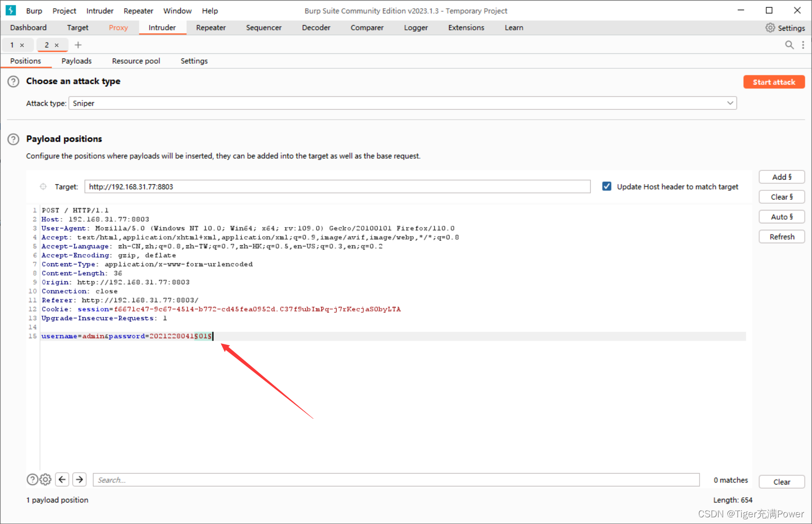Click the search magnifier icon for Intruder tabs
This screenshot has width=812, height=524.
coord(789,45)
